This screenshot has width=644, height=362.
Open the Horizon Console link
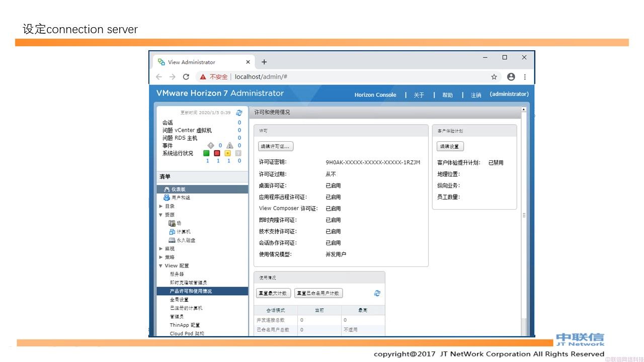tap(375, 95)
